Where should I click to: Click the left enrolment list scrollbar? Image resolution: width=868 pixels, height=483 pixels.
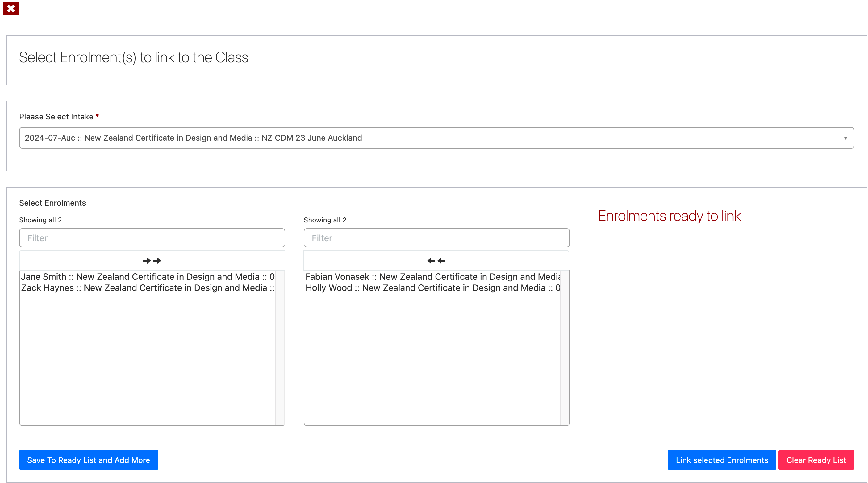pos(280,348)
